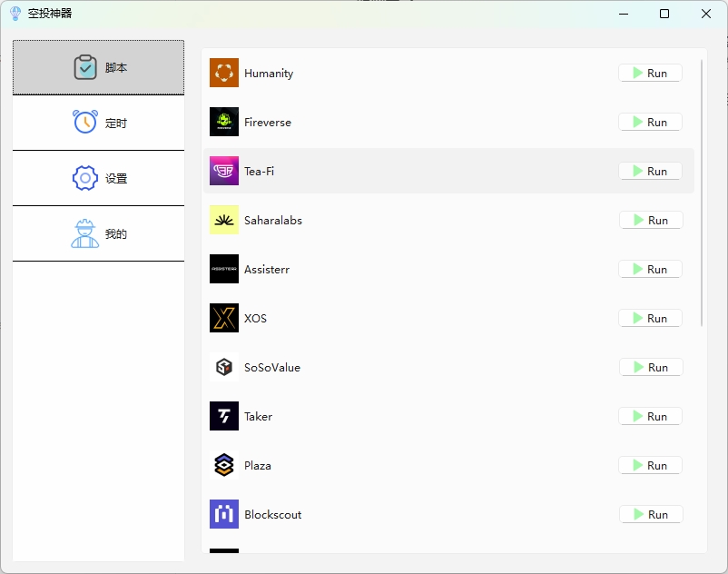
Task: Click the Tea-Fi purple logo icon
Action: click(x=224, y=171)
